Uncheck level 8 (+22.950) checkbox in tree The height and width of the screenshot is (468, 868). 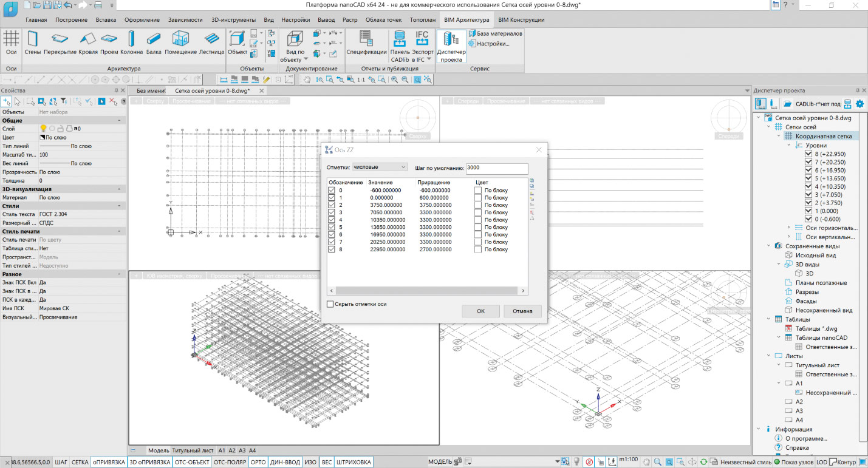point(808,154)
